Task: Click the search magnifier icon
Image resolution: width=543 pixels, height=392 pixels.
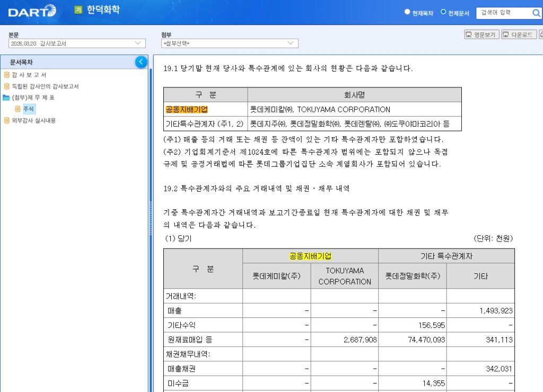Action: coord(536,13)
